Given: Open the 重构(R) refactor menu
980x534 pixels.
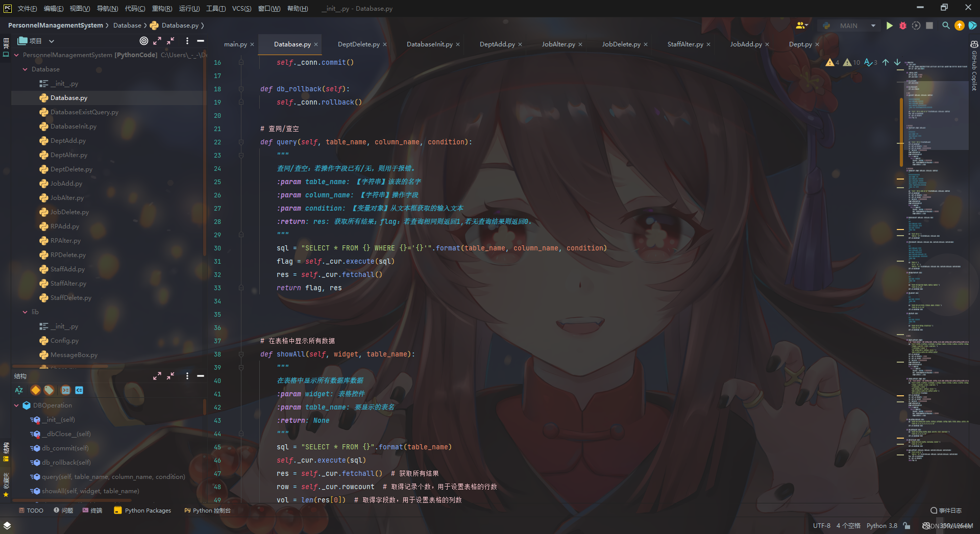Looking at the screenshot, I should coord(162,9).
